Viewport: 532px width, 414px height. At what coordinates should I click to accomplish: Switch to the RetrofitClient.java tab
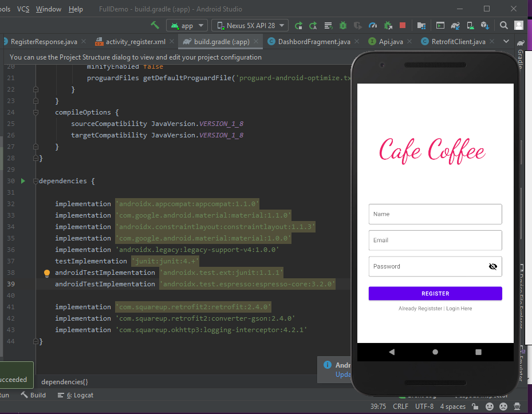coord(458,42)
